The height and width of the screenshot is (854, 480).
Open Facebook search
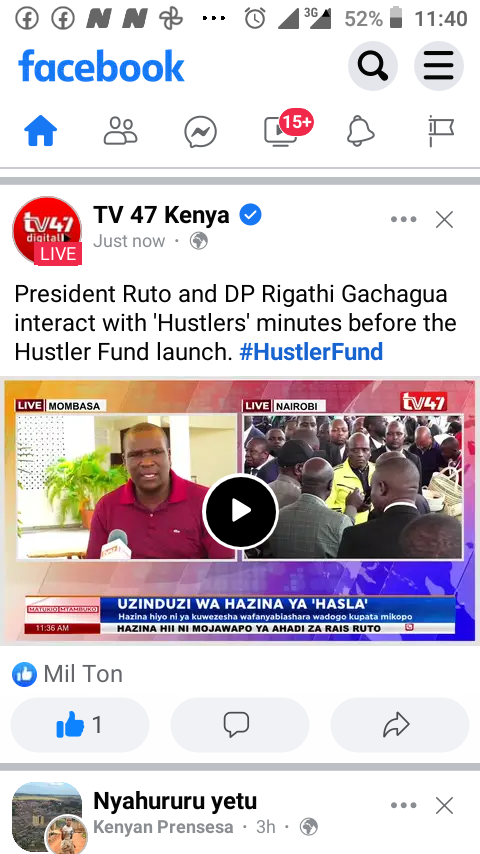pos(373,66)
